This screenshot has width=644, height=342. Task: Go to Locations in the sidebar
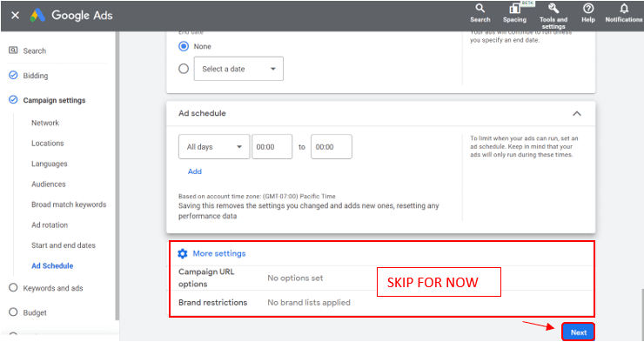pos(48,144)
